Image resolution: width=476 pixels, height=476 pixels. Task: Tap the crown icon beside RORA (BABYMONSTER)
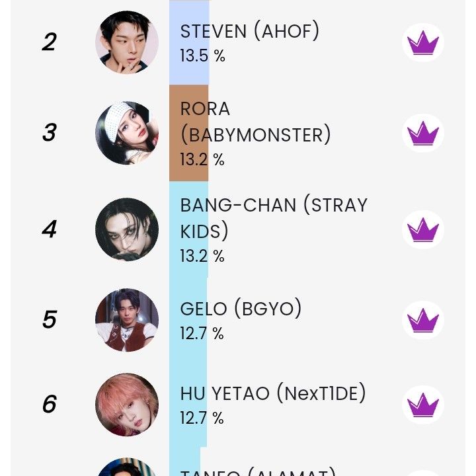point(423,134)
